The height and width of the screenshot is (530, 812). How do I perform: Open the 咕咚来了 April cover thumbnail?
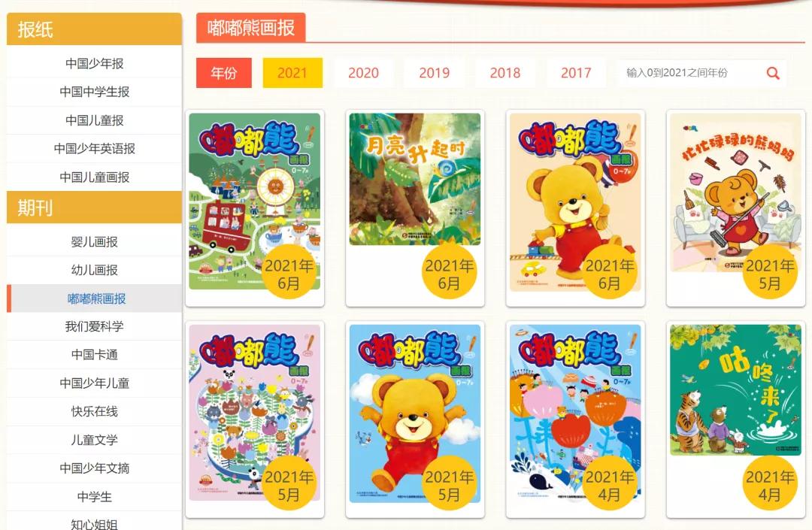[735, 390]
